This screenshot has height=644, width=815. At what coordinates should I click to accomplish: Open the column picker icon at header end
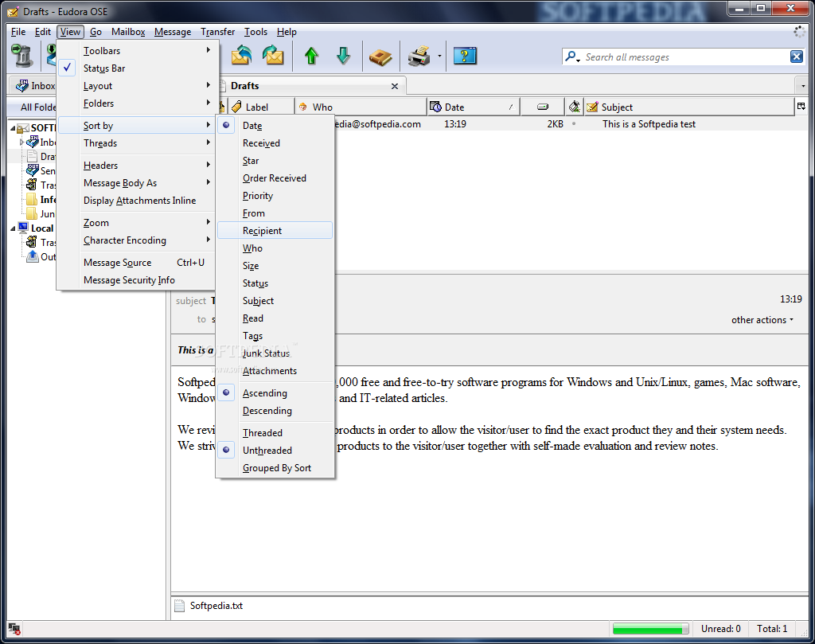pyautogui.click(x=801, y=107)
